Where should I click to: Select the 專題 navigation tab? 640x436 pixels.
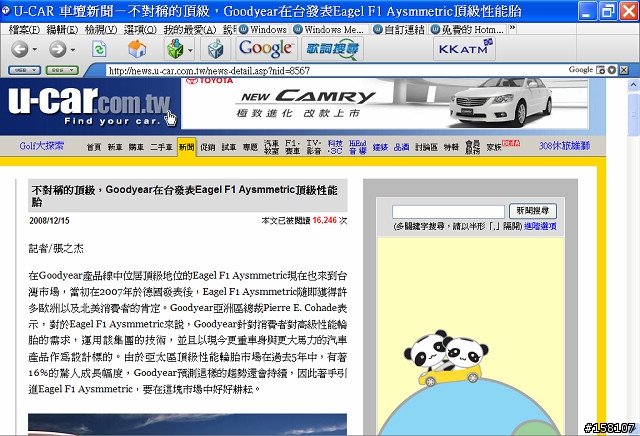pyautogui.click(x=250, y=147)
